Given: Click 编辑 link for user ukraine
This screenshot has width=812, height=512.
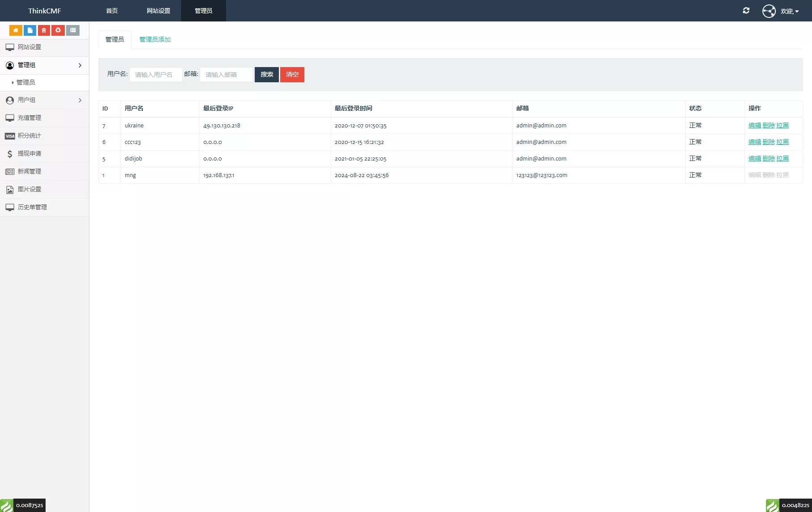Looking at the screenshot, I should pyautogui.click(x=754, y=126).
